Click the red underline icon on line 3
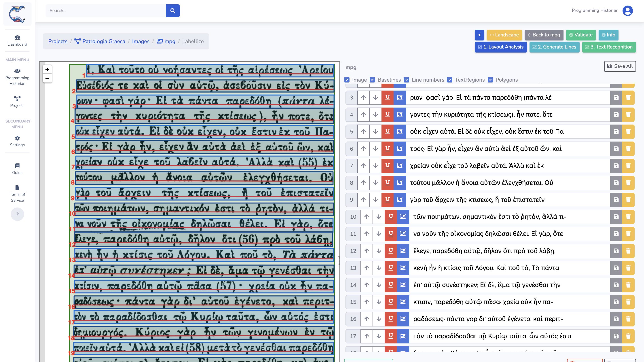 387,97
